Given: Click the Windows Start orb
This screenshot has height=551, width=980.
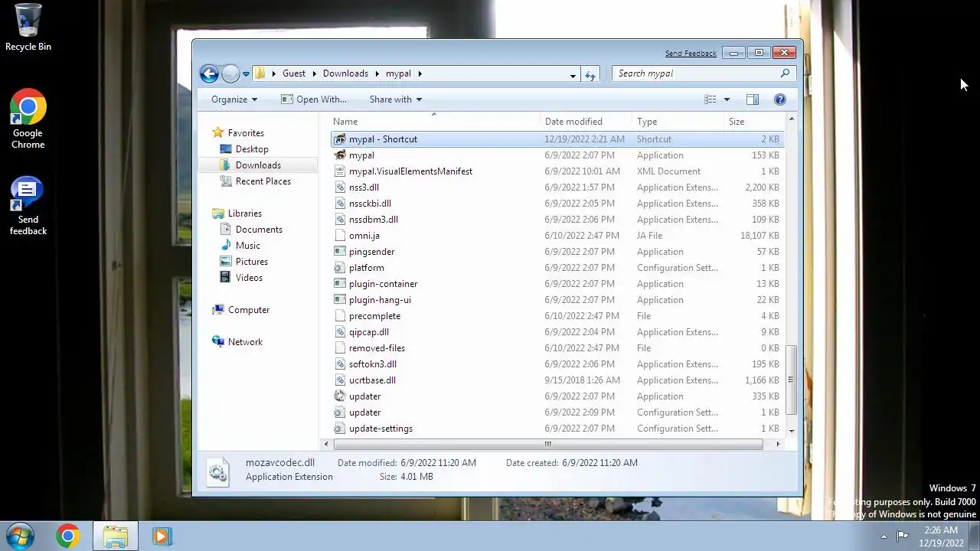Looking at the screenshot, I should click(x=21, y=536).
